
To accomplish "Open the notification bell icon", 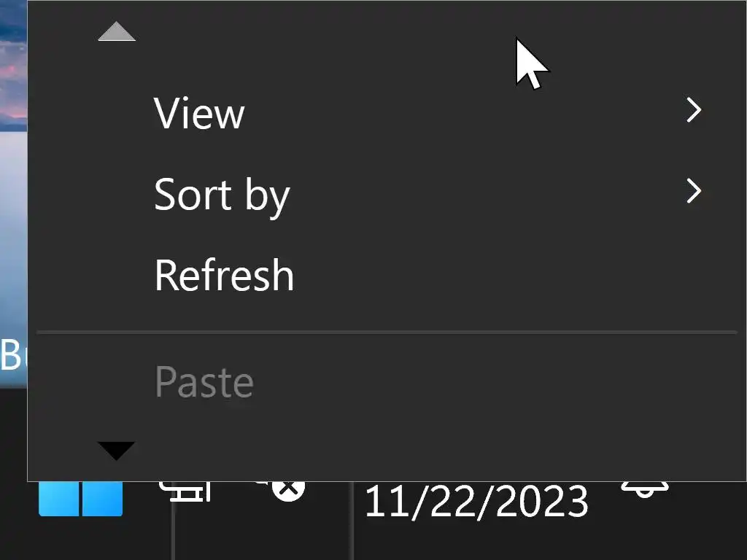I will [x=643, y=489].
